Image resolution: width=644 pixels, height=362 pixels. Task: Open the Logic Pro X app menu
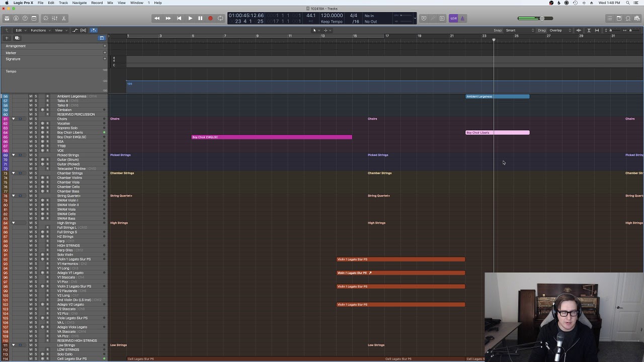coord(23,3)
